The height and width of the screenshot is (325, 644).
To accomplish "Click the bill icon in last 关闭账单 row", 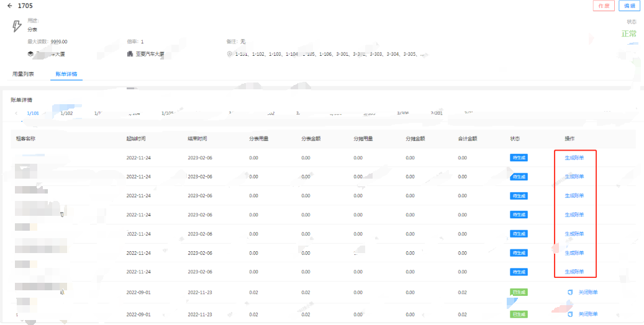I will pyautogui.click(x=569, y=314).
